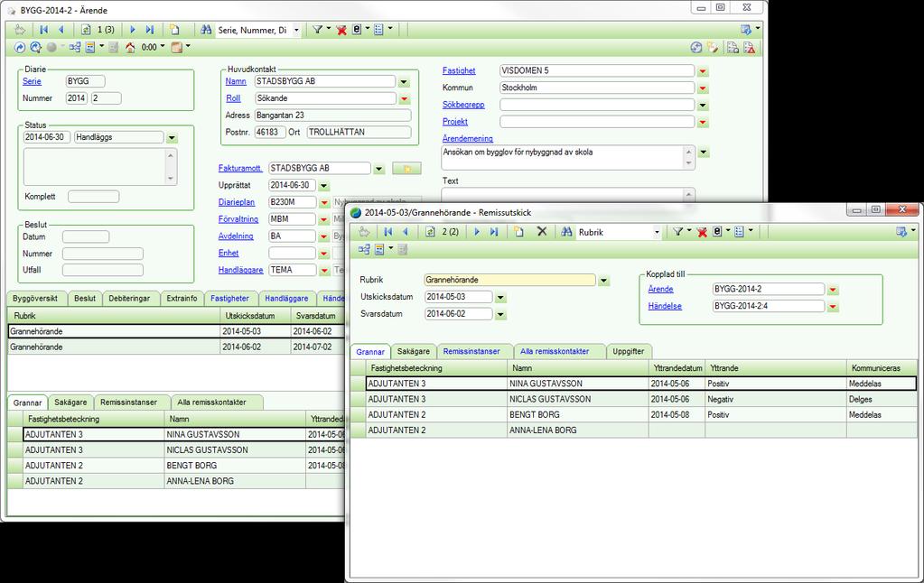Click the hierarchy tree icon in Ärende toolbar

pos(75,47)
